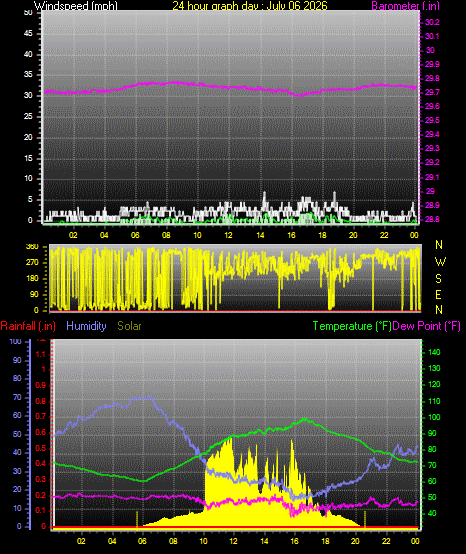Click the 0.5 value on rainfall axis
The image size is (466, 554).
click(41, 448)
